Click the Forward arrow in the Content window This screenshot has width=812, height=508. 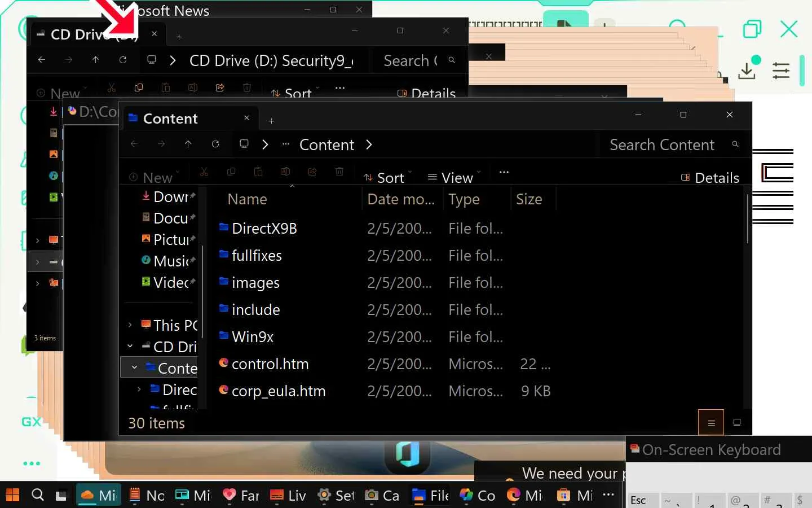[161, 144]
